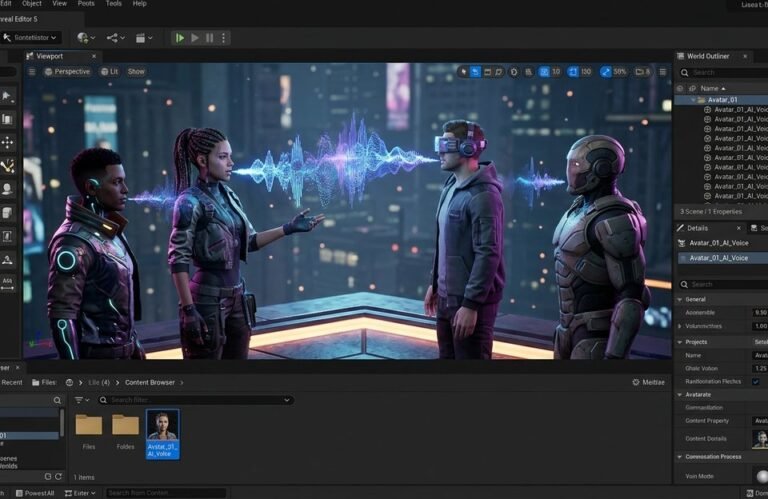Select the Avatar_01_AI_Voice asset thumbnail

(163, 434)
